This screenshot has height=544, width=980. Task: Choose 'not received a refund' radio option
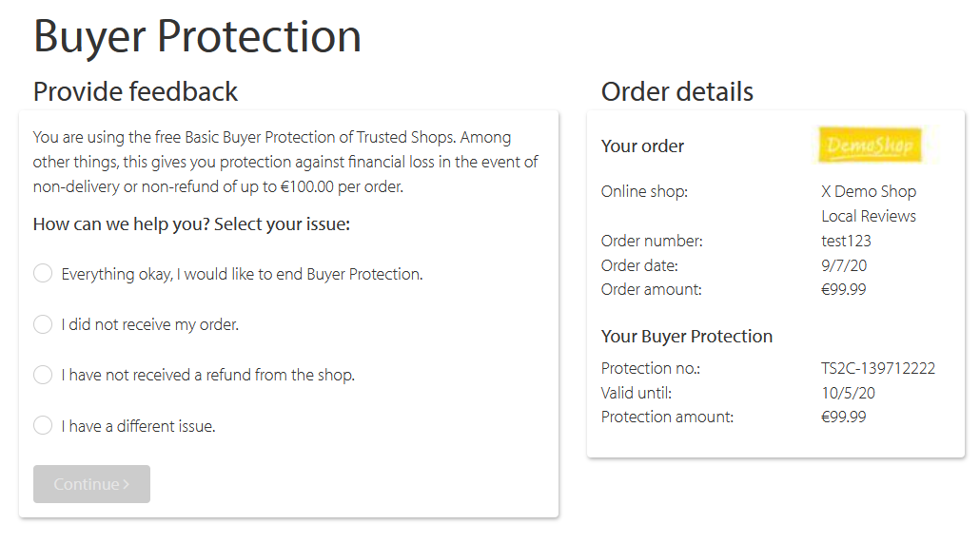tap(43, 375)
